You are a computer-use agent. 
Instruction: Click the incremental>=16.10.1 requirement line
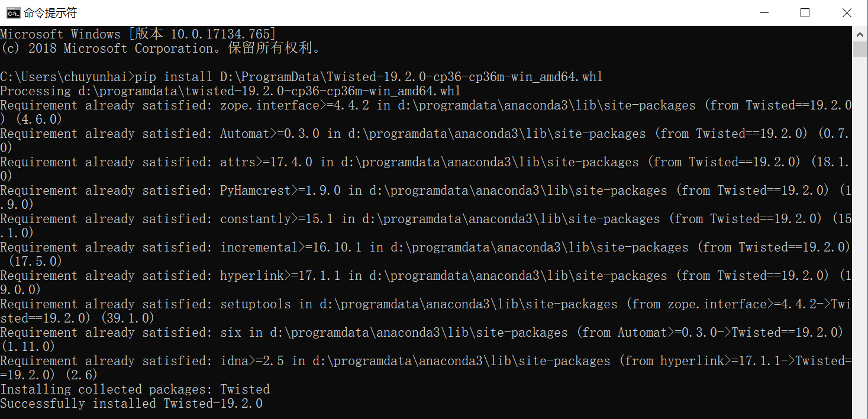(426, 254)
